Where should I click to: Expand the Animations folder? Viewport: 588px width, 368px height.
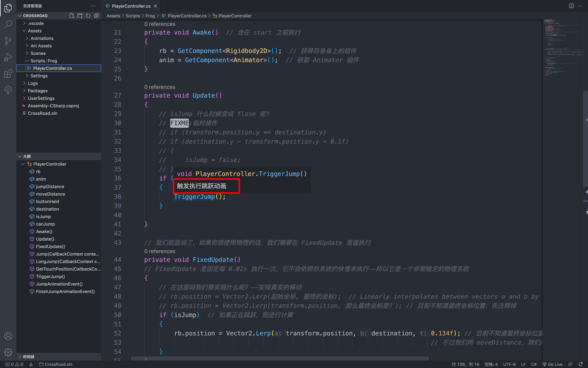point(59,38)
